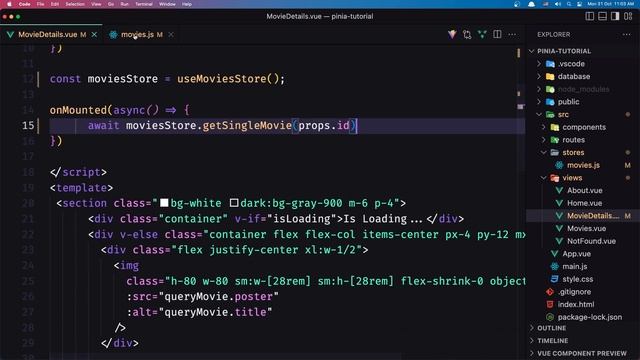Toggle bottom panel layout icon in title bar
This screenshot has width=640, height=360.
click(x=602, y=16)
